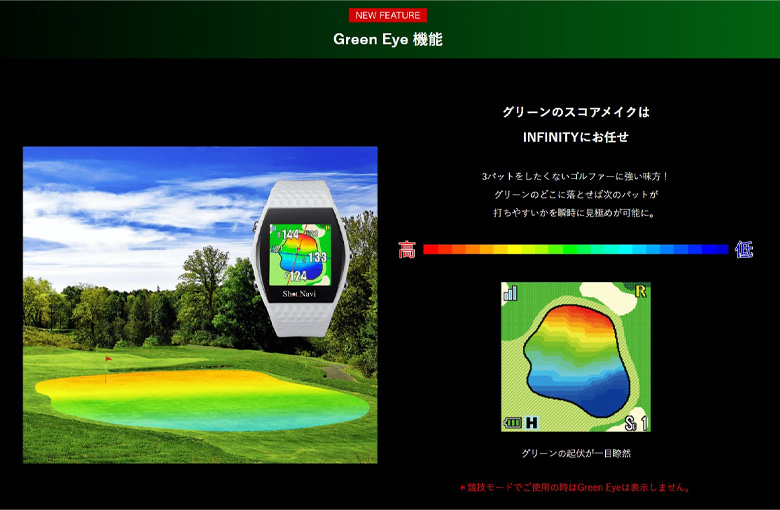Click the 133 distance on watch screen
The image size is (780, 510).
tap(316, 257)
